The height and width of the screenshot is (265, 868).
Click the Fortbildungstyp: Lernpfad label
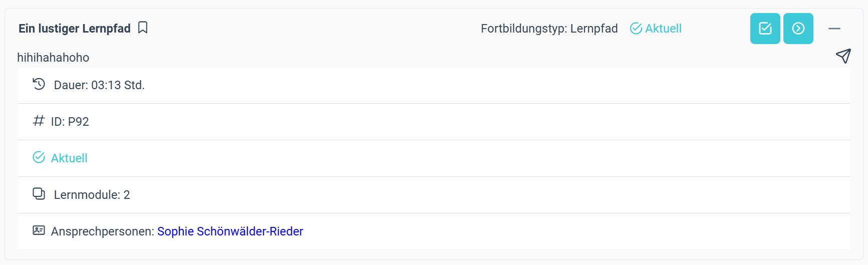(x=549, y=29)
